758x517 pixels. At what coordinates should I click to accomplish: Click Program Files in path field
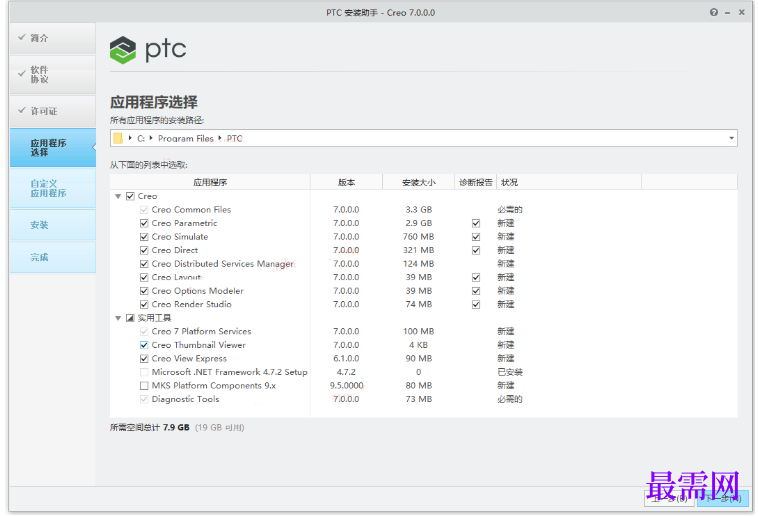coord(186,139)
